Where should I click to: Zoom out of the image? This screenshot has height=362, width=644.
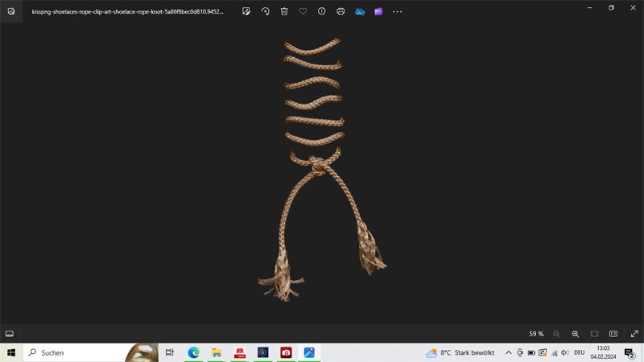coord(556,333)
